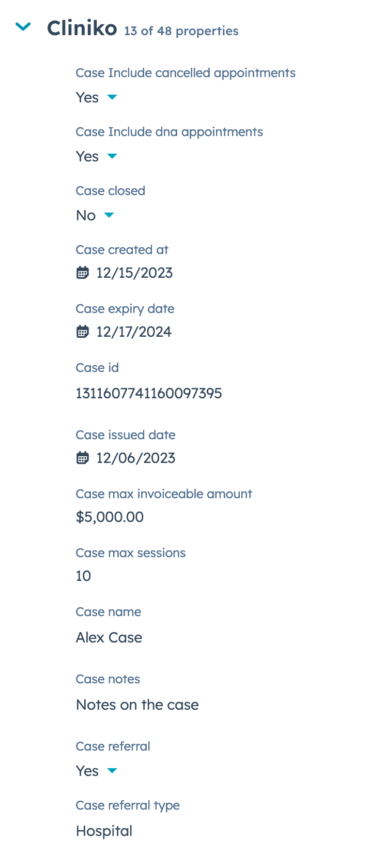Edit the Case notes text field
The width and height of the screenshot is (369, 868).
click(x=137, y=705)
